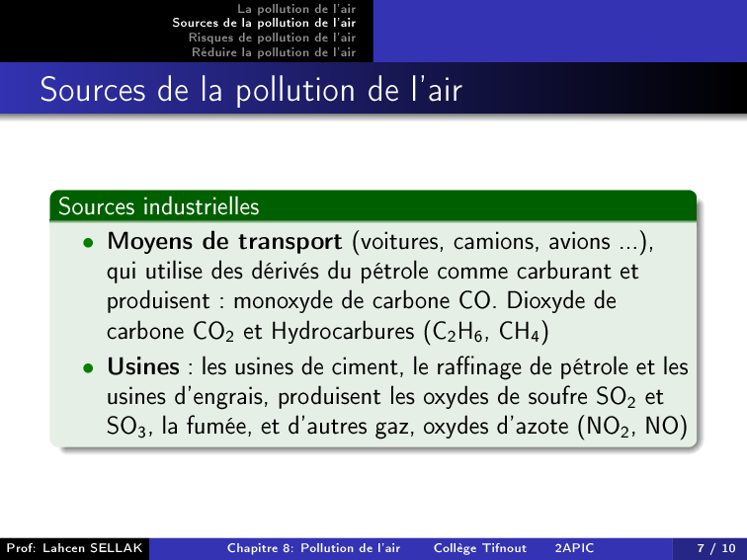Click the word 'Hydrocarbures'
747x560 pixels.
[349, 330]
